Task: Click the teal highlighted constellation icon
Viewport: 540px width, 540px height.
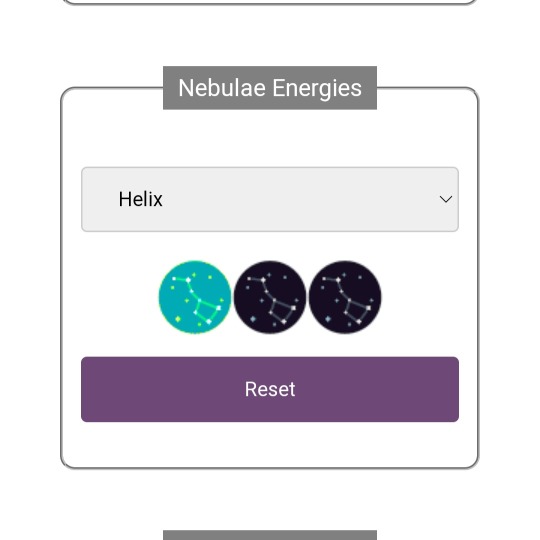Action: coord(195,297)
